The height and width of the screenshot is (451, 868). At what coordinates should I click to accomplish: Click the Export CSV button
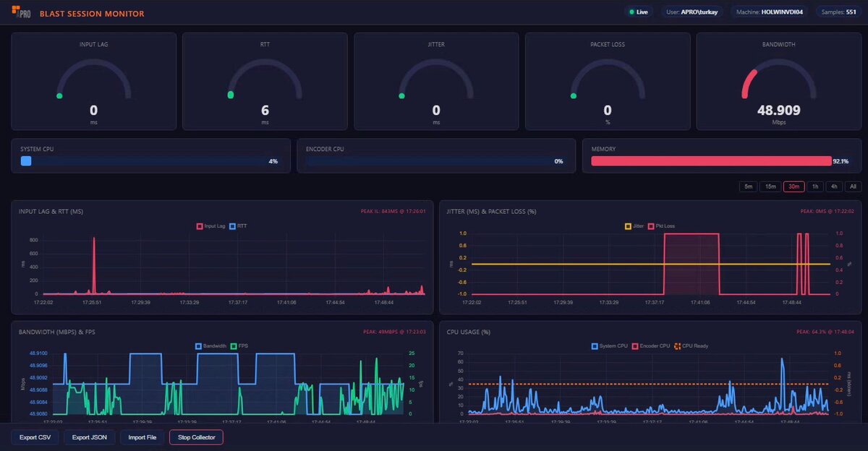(35, 437)
